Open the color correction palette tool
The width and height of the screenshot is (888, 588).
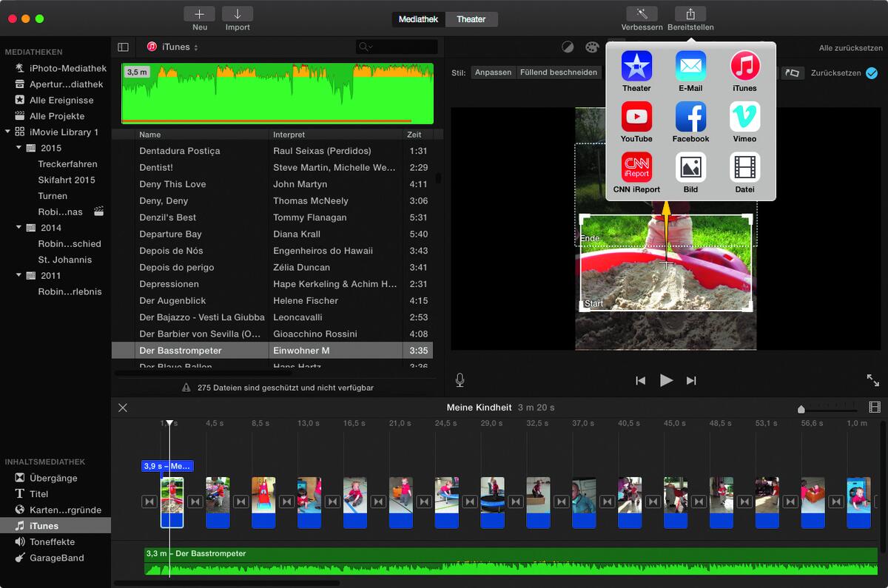[x=591, y=47]
